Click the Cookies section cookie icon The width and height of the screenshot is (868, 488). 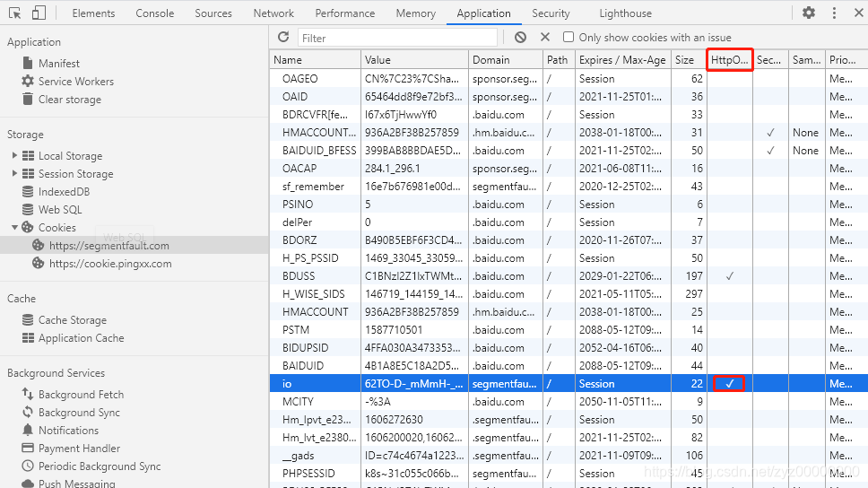click(x=28, y=227)
